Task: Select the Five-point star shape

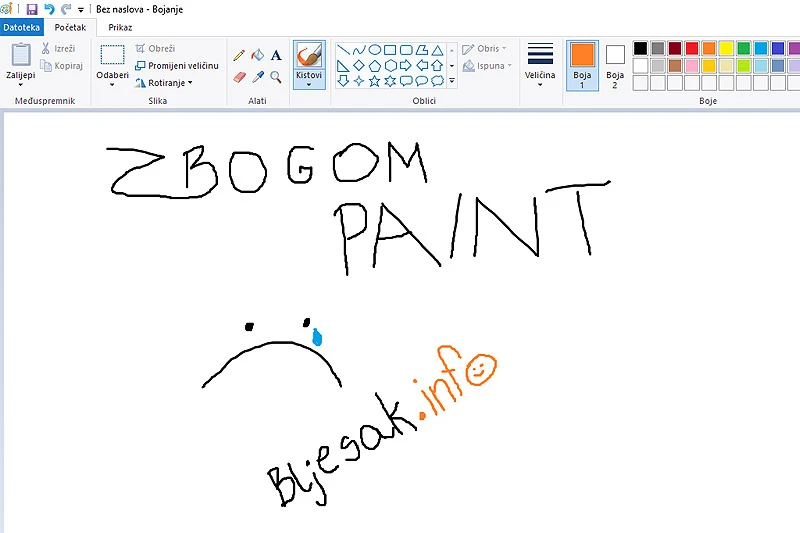Action: 375,81
